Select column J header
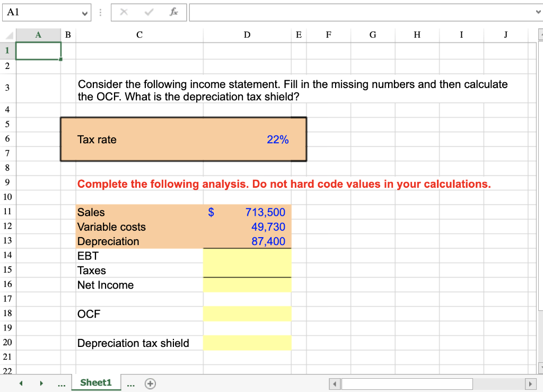Screen dimensions: 543x392 [x=505, y=34]
